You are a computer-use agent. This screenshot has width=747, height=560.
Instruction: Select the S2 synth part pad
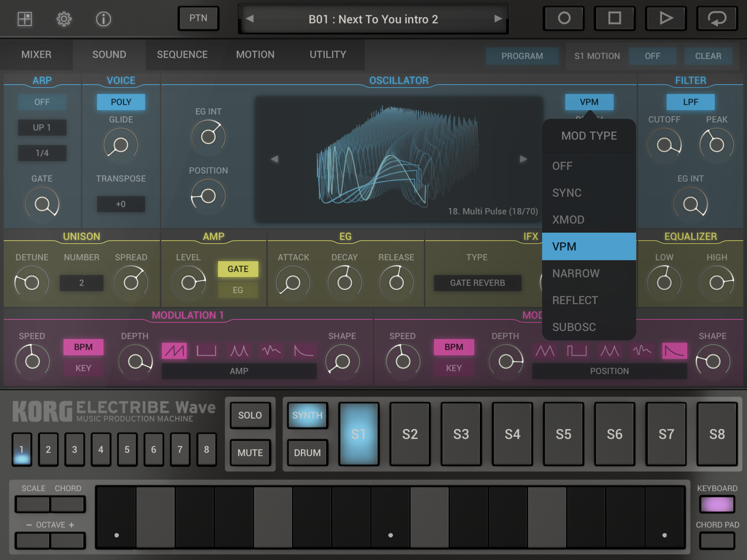coord(410,434)
